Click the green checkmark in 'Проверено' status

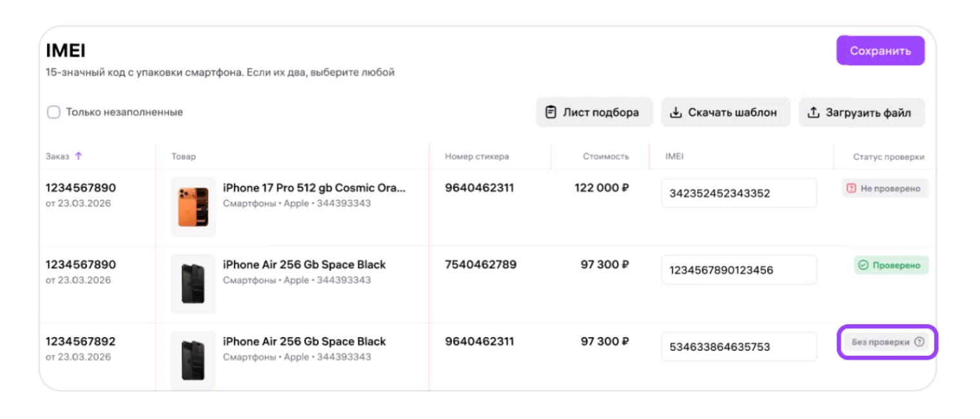[x=863, y=265]
